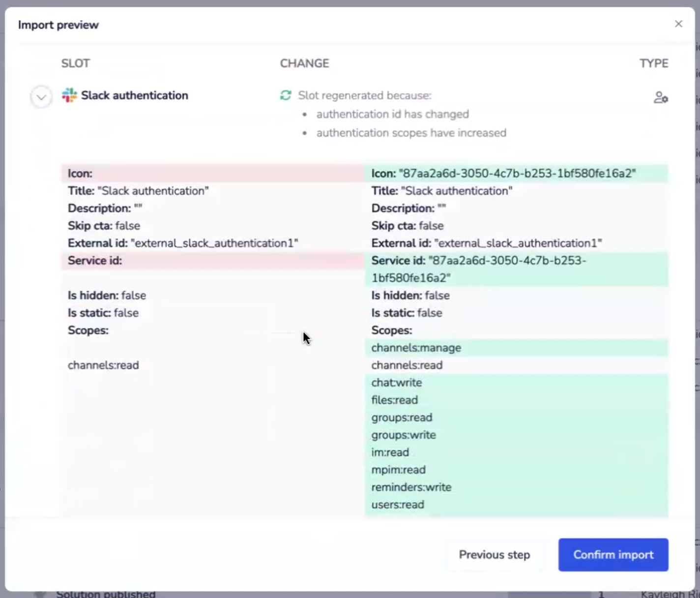The width and height of the screenshot is (700, 598).
Task: Click the authentication type user-gear icon
Action: 661,97
